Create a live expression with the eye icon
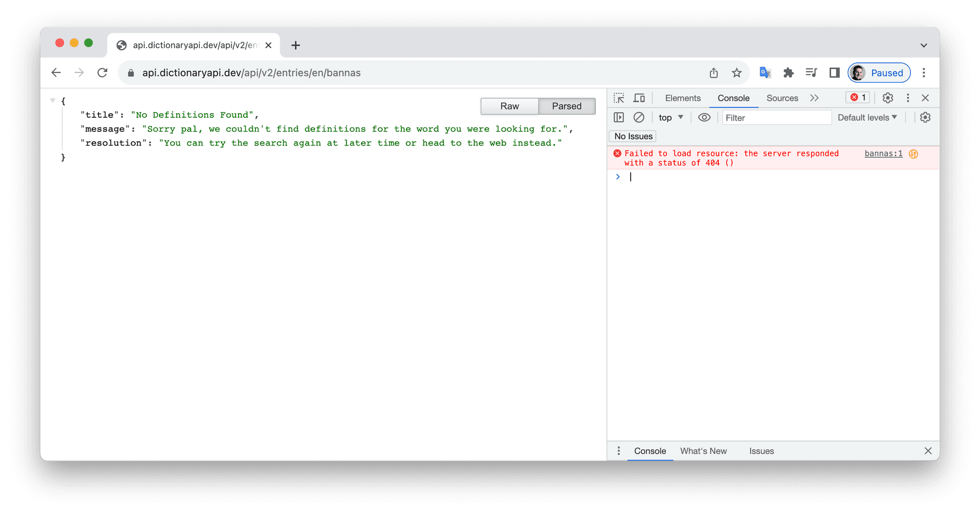 pos(704,118)
